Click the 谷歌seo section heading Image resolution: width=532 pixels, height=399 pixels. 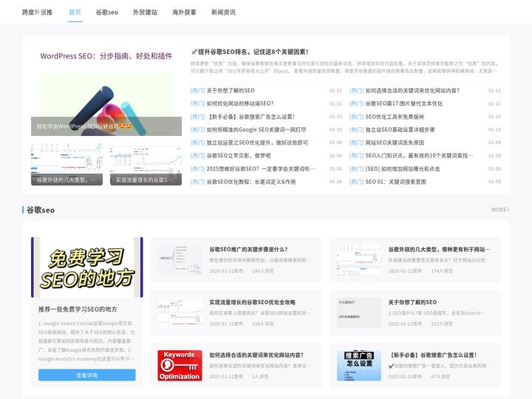[x=41, y=210]
